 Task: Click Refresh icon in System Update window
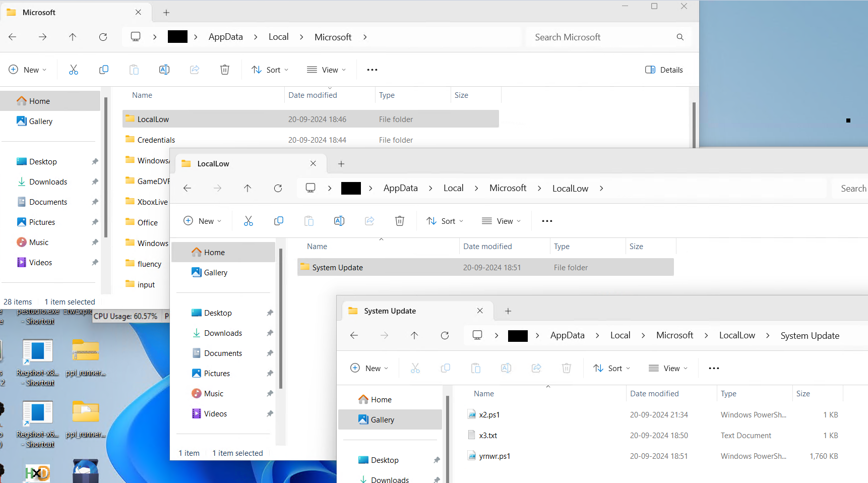click(x=445, y=335)
